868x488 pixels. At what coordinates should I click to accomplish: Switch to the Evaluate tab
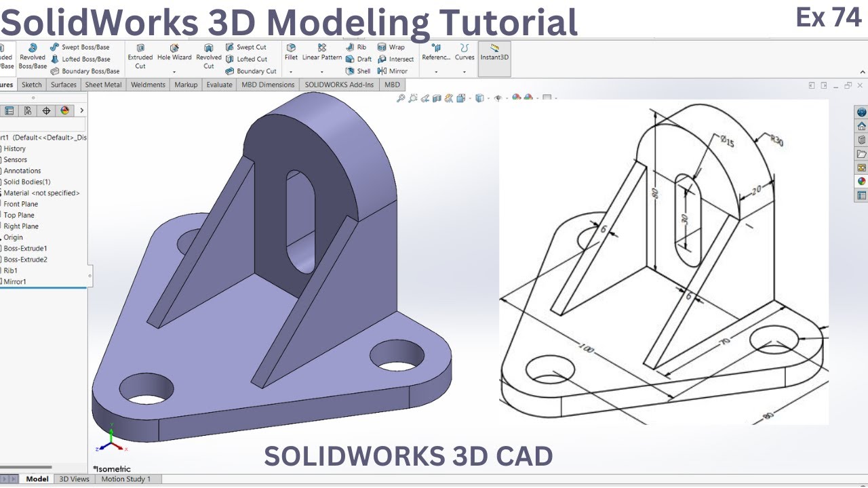tap(219, 85)
